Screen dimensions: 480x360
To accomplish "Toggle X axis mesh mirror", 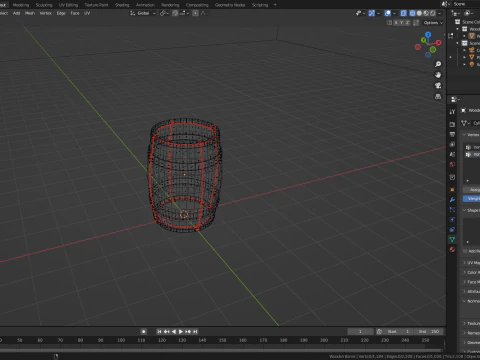I will click(396, 23).
